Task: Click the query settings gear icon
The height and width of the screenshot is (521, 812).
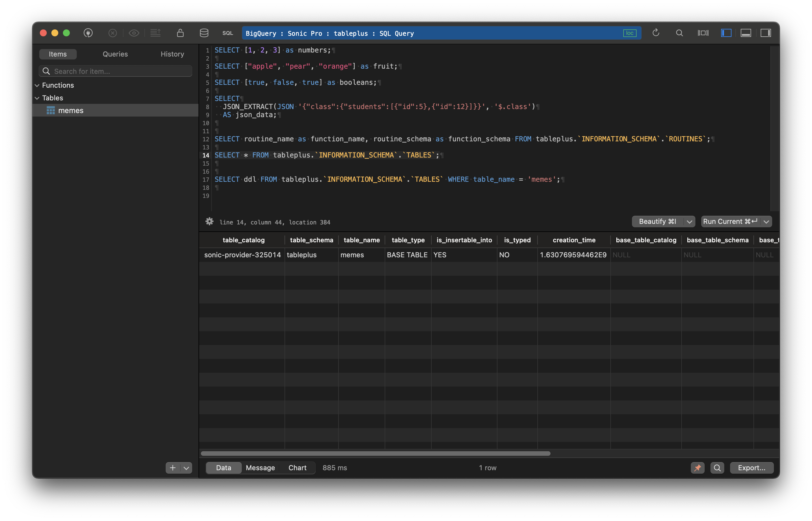Action: pyautogui.click(x=209, y=221)
